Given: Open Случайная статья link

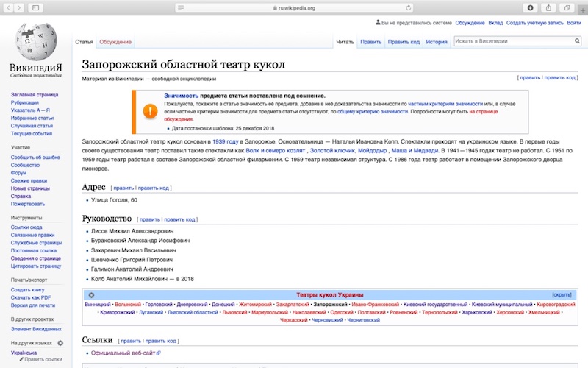Looking at the screenshot, I should [32, 126].
